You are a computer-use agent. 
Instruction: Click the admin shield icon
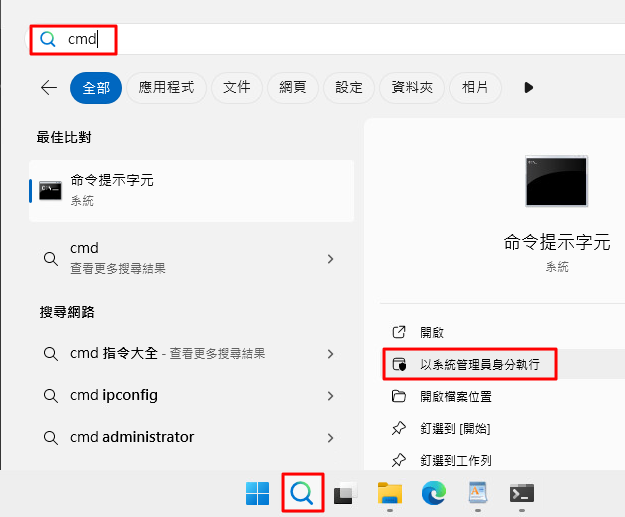[x=399, y=364]
